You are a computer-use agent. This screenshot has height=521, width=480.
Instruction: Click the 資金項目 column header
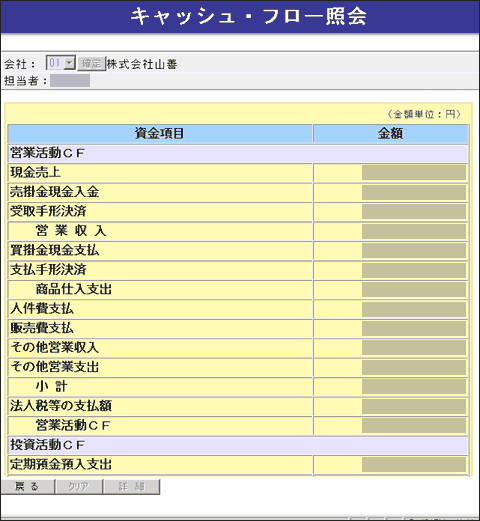pyautogui.click(x=160, y=134)
